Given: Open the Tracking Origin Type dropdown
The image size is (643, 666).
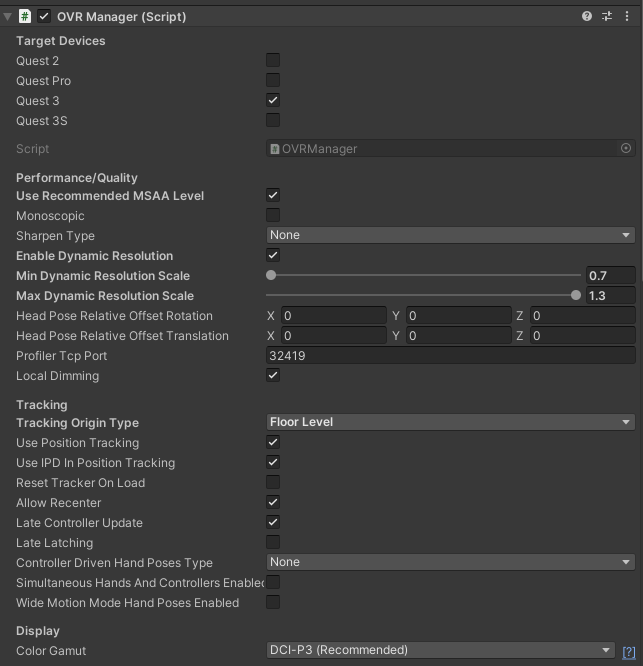Looking at the screenshot, I should tap(450, 422).
